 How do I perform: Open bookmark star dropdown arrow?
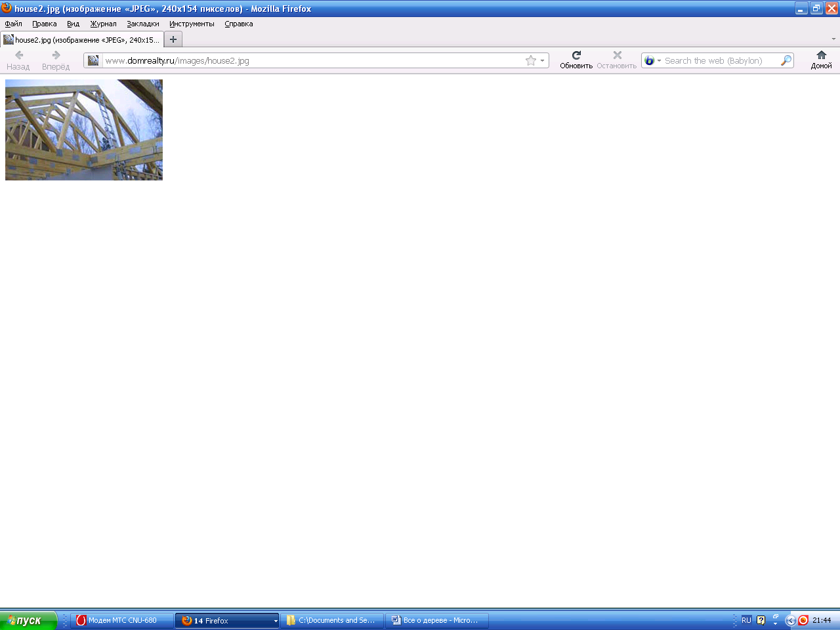tap(542, 60)
